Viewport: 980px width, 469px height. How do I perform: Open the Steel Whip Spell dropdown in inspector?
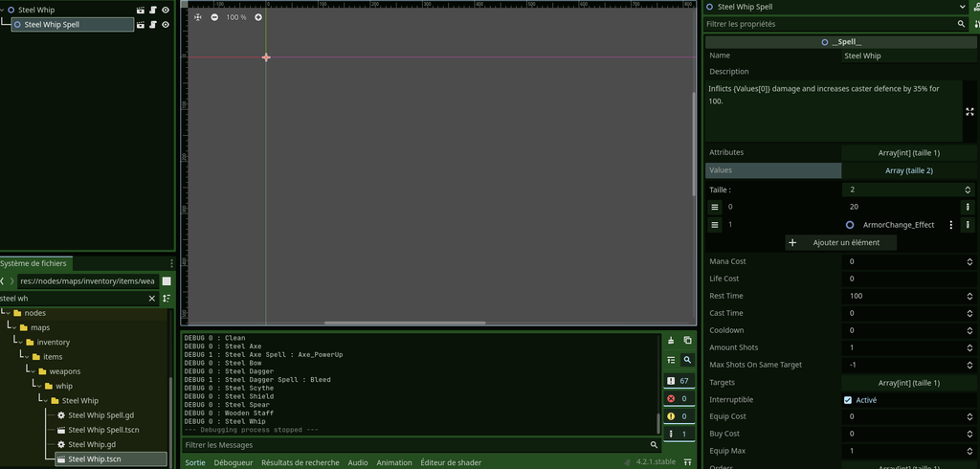(x=962, y=8)
